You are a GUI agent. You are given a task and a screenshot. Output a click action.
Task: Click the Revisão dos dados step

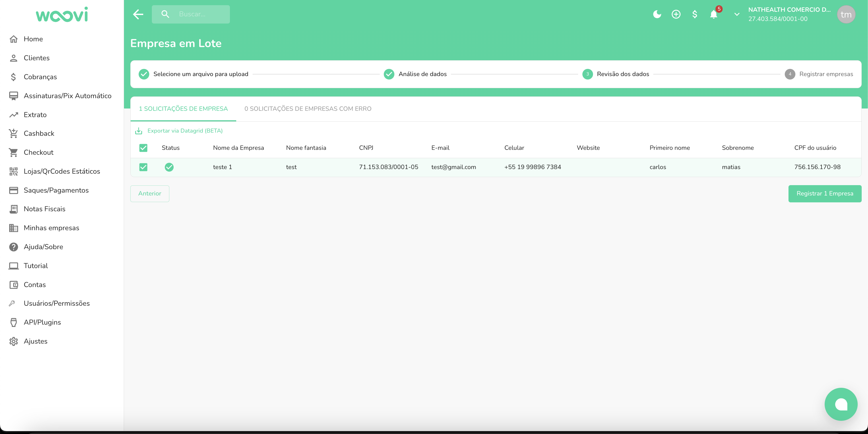(622, 74)
